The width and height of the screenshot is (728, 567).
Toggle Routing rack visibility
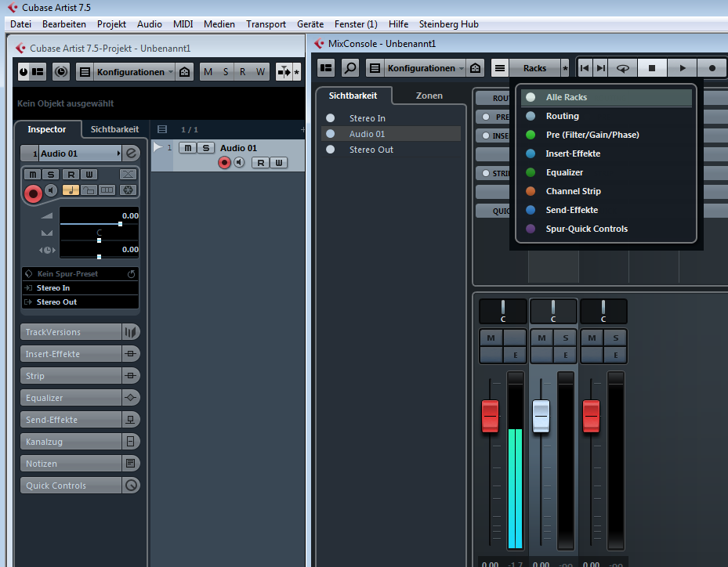coord(607,116)
